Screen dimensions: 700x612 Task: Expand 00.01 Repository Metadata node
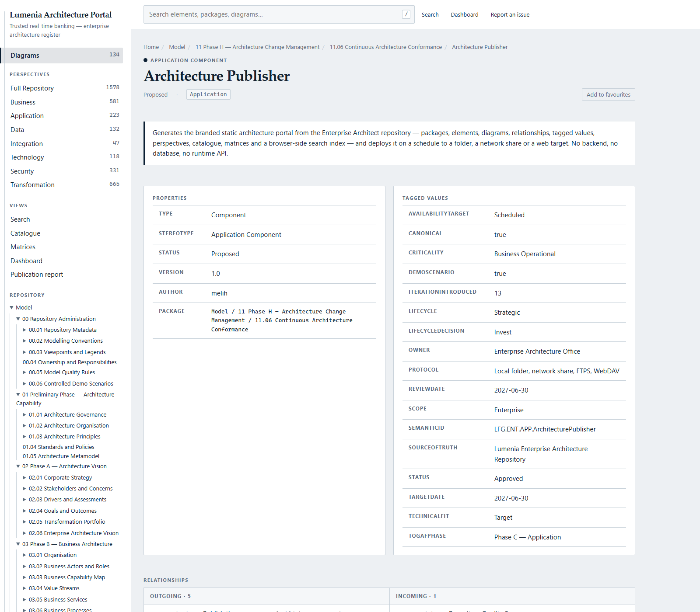pos(24,330)
